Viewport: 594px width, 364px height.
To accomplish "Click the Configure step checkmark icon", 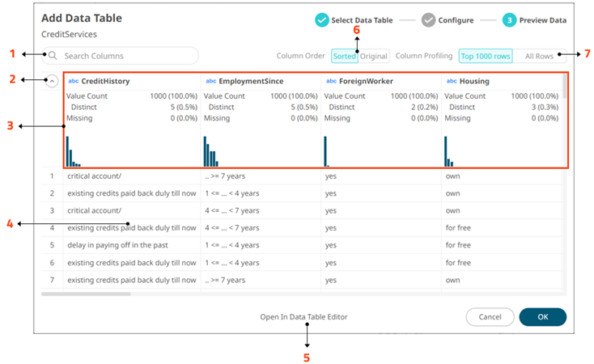I will pos(428,19).
